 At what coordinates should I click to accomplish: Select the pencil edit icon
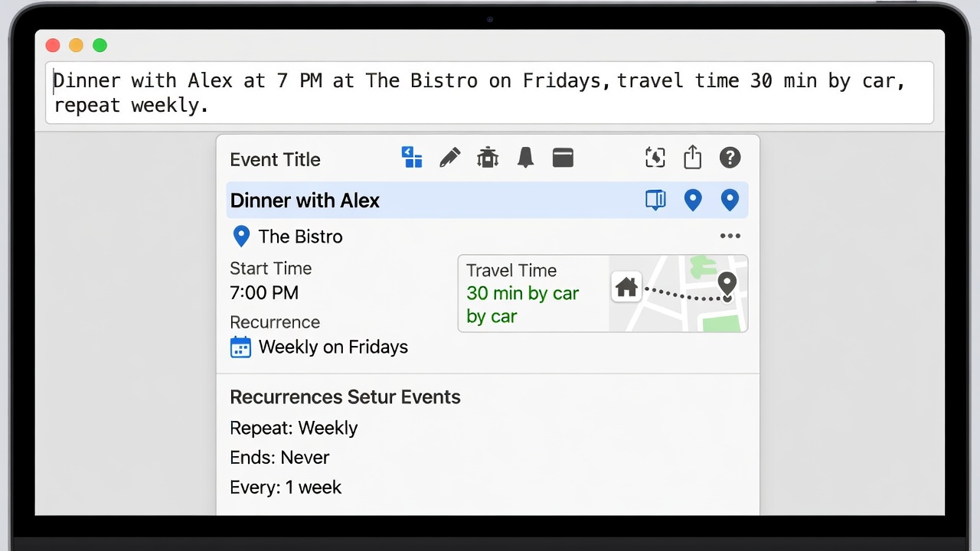(450, 158)
